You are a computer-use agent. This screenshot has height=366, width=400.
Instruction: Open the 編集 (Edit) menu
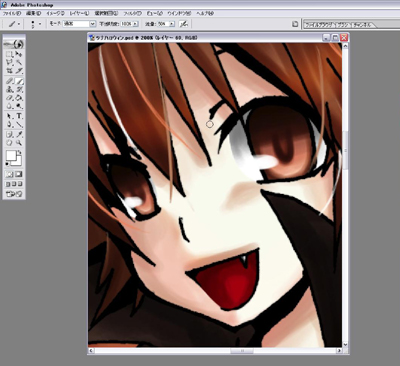(x=33, y=13)
